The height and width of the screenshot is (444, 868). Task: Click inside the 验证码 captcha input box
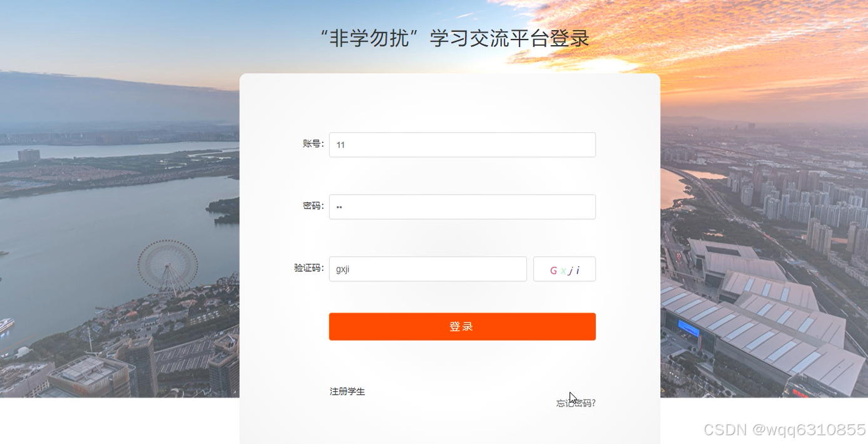tap(427, 269)
